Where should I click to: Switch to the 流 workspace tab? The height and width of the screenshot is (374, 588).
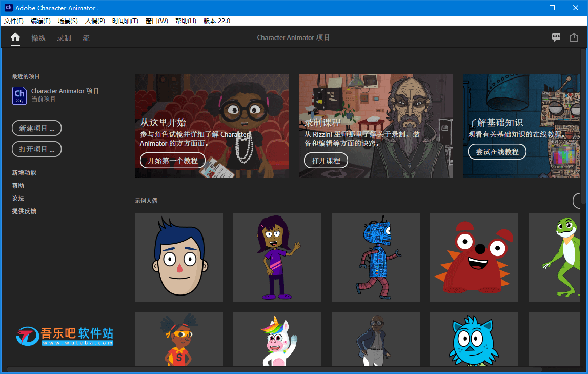(x=86, y=38)
